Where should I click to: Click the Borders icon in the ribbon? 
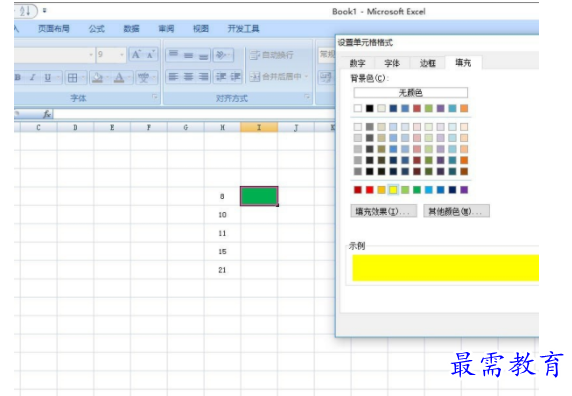pyautogui.click(x=73, y=77)
